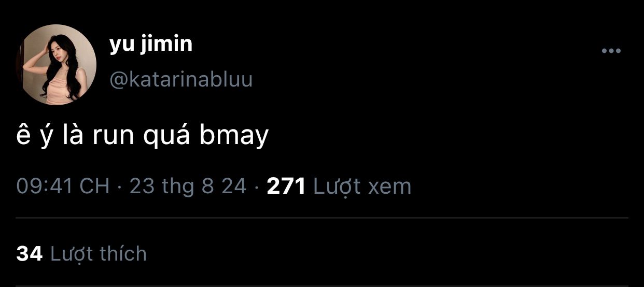This screenshot has height=287, width=644.
Task: Select the tweet text "ê ý là run quá bmay"
Action: [x=143, y=136]
